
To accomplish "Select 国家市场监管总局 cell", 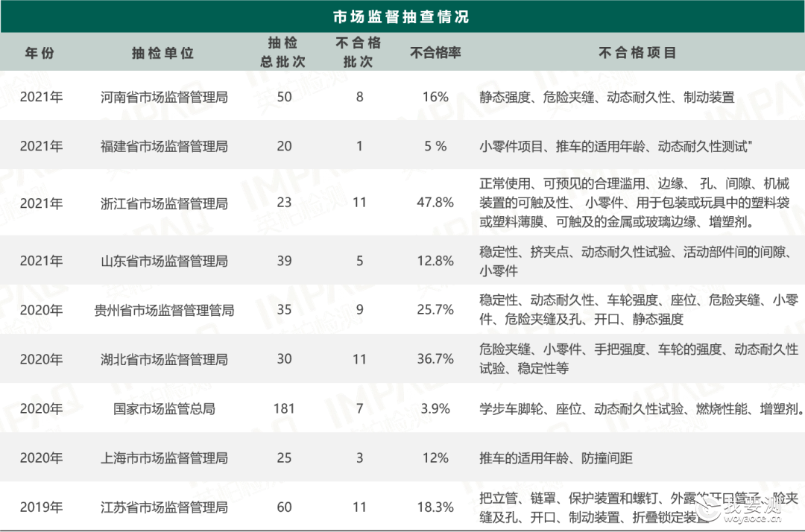I will (164, 408).
